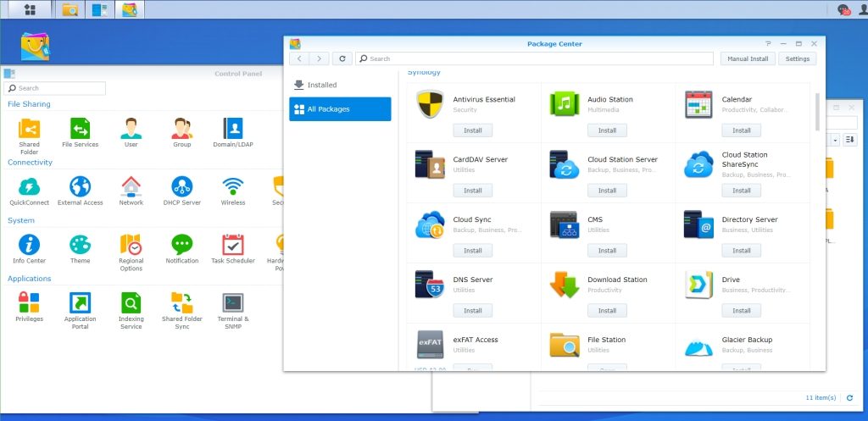Viewport: 868px width, 421px height.
Task: Click the Manual Install button
Action: pyautogui.click(x=748, y=59)
